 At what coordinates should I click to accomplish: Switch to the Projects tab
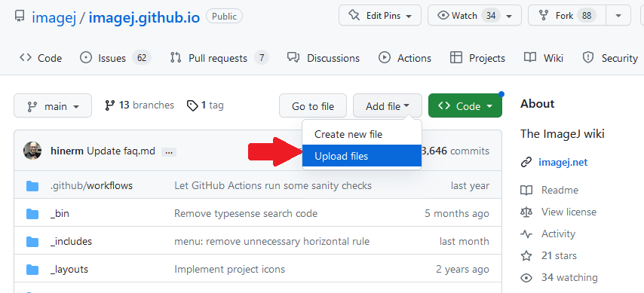(x=477, y=58)
